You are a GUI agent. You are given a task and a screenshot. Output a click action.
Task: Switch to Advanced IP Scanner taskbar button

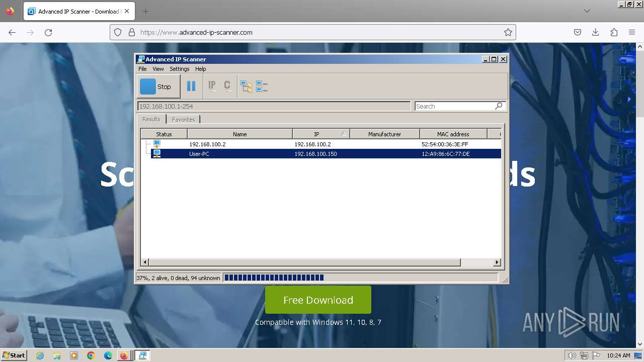click(142, 355)
